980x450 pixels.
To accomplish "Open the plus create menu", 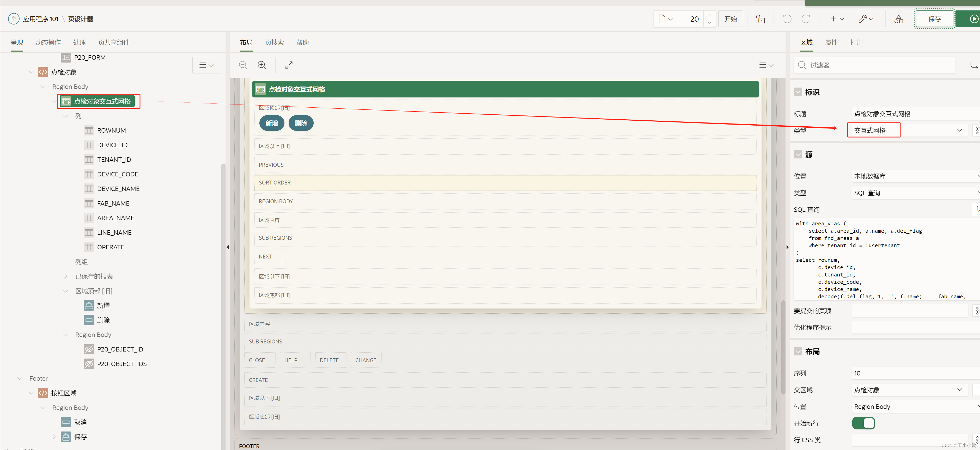I will pyautogui.click(x=837, y=19).
